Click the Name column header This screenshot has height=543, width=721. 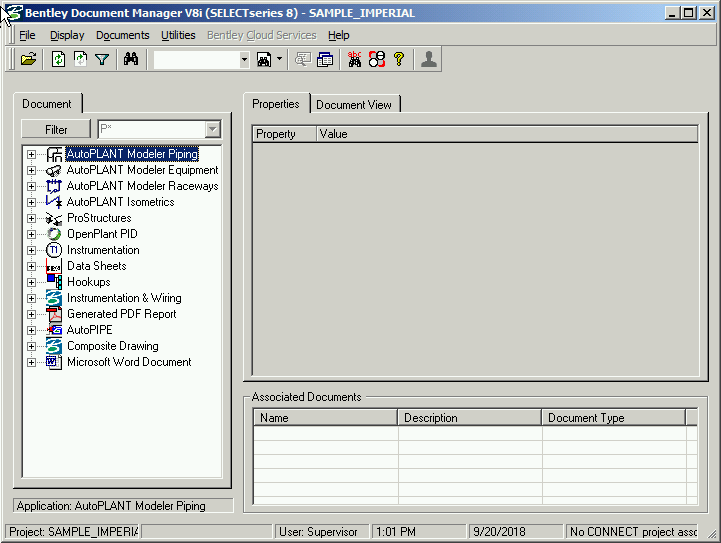[326, 418]
